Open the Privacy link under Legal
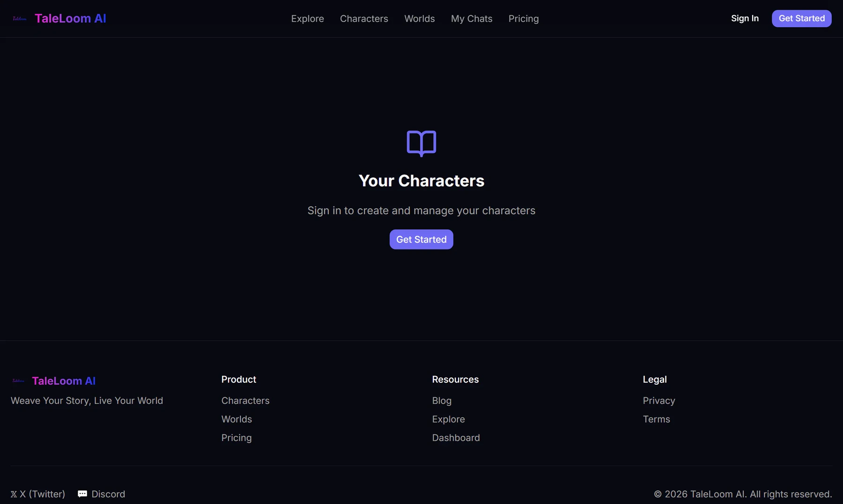 (x=659, y=401)
